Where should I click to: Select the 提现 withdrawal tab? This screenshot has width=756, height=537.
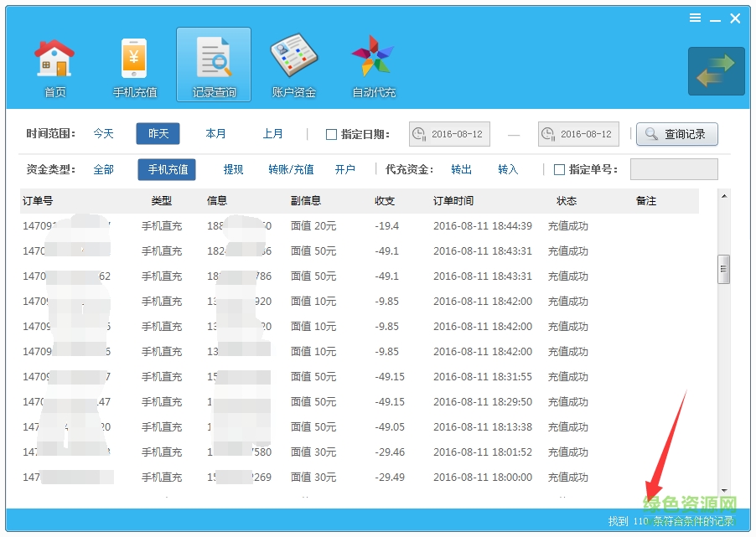coord(233,168)
